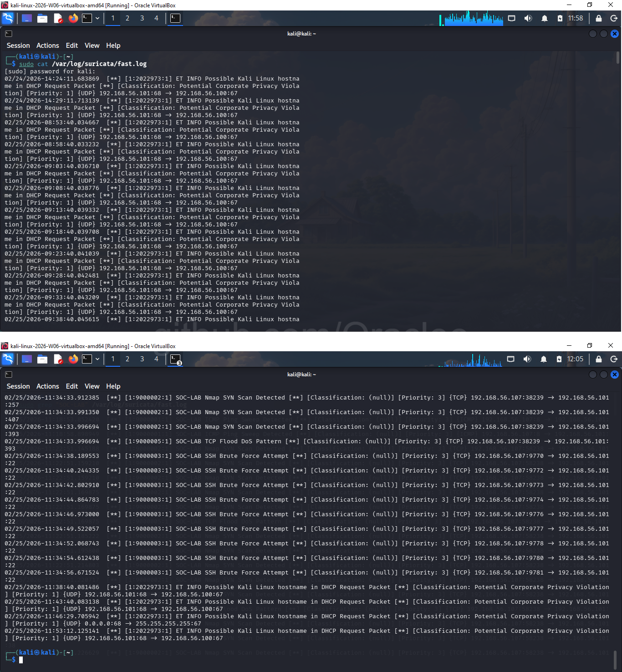Open the Help menu in the terminal
Image resolution: width=622 pixels, height=672 pixels.
(113, 46)
